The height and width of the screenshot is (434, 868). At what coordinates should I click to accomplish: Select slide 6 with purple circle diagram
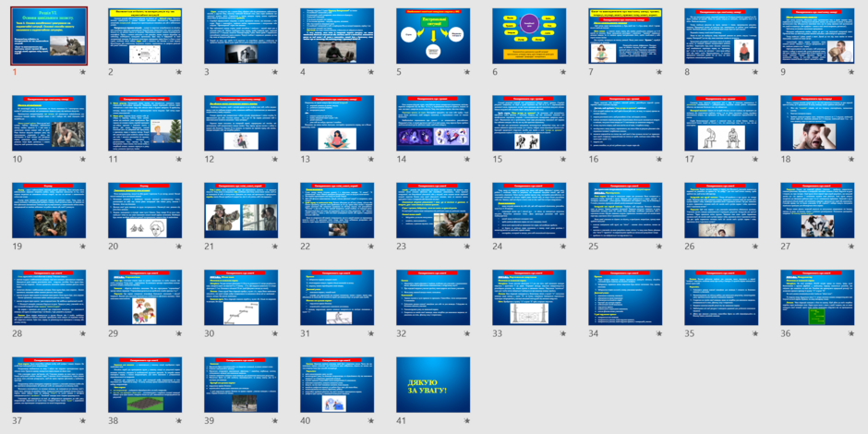tap(529, 36)
